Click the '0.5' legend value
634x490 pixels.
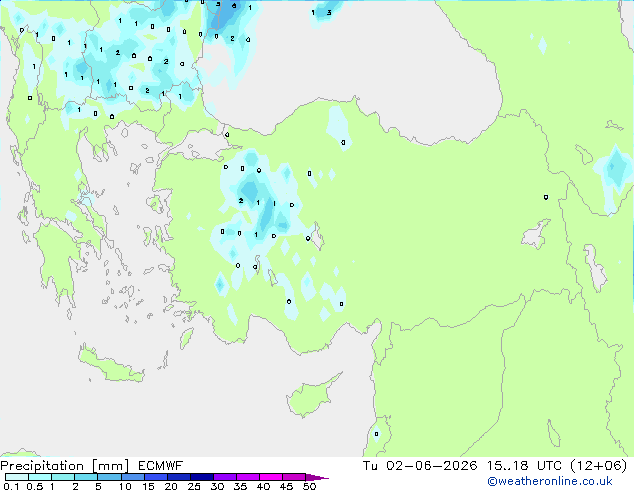34,486
